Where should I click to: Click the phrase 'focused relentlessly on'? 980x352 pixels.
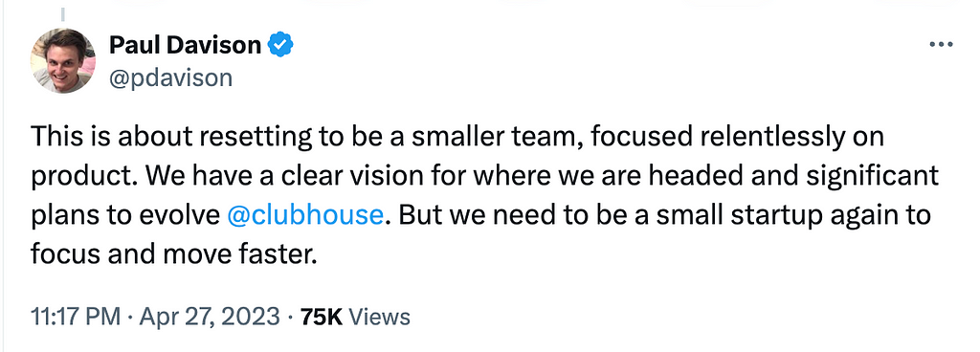(x=734, y=137)
